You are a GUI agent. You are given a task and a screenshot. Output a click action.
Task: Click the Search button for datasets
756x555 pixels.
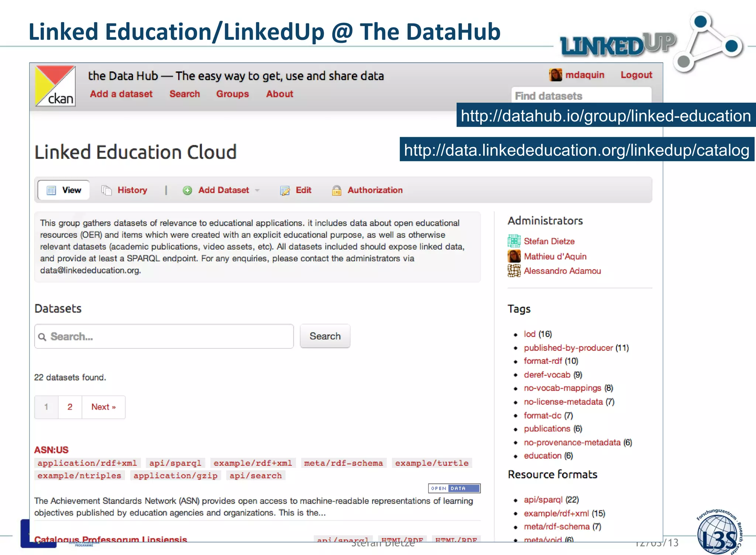tap(325, 336)
